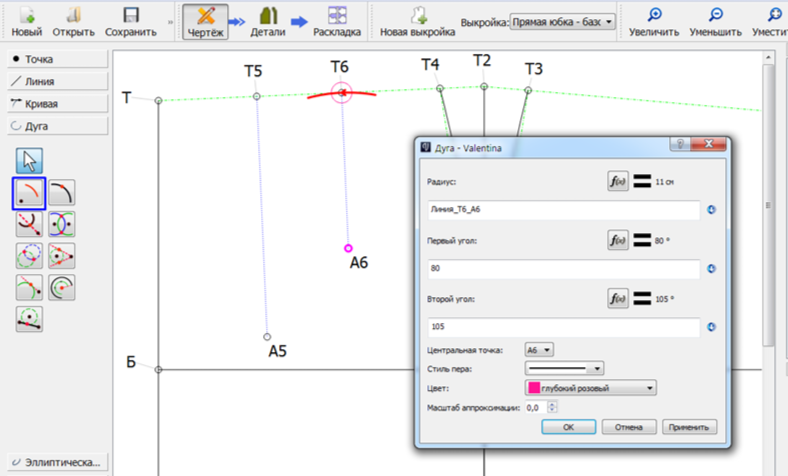Viewport: 788px width, 476px height.
Task: Click the canvas vertical scrollbar up arrow
Action: (x=768, y=58)
